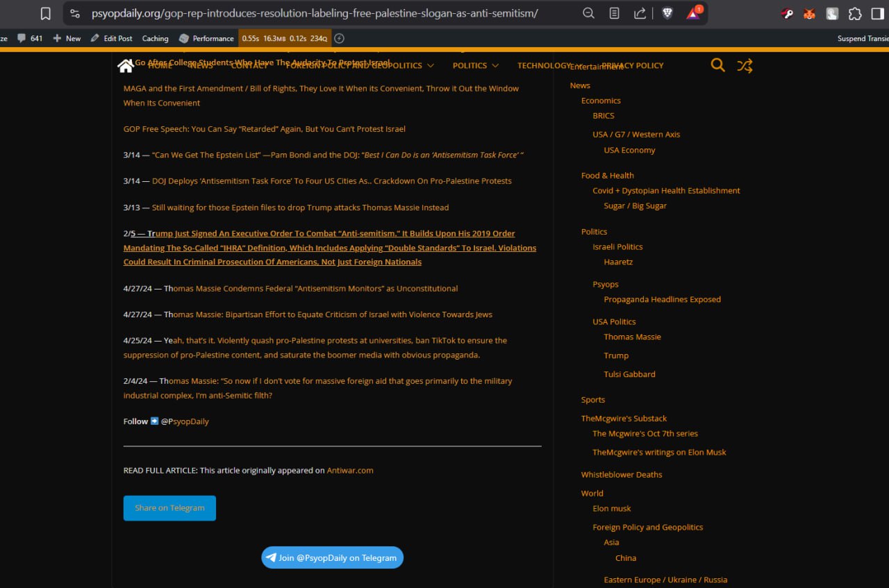Image resolution: width=889 pixels, height=588 pixels.
Task: Toggle the browser sidebar panel icon
Action: click(877, 13)
